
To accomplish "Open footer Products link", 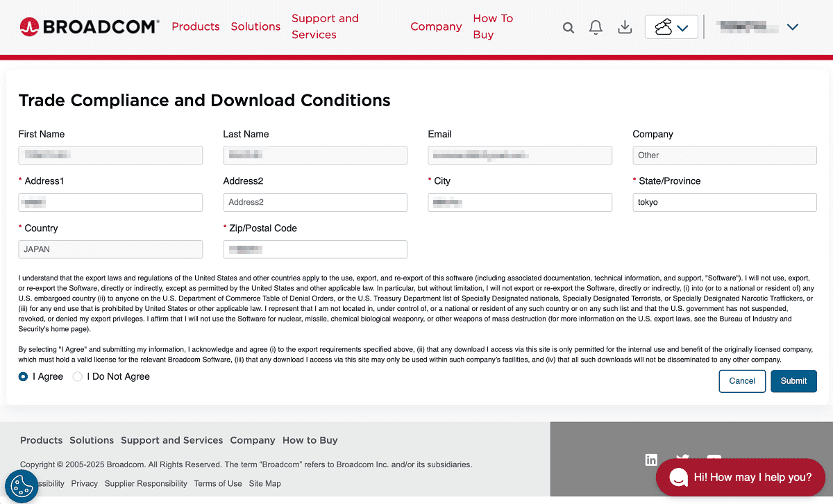I will point(41,440).
